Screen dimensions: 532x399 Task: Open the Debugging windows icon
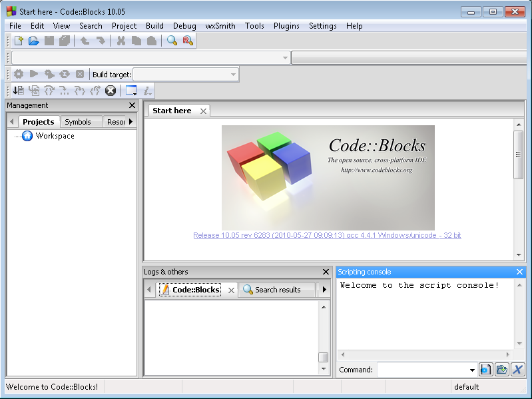(131, 90)
